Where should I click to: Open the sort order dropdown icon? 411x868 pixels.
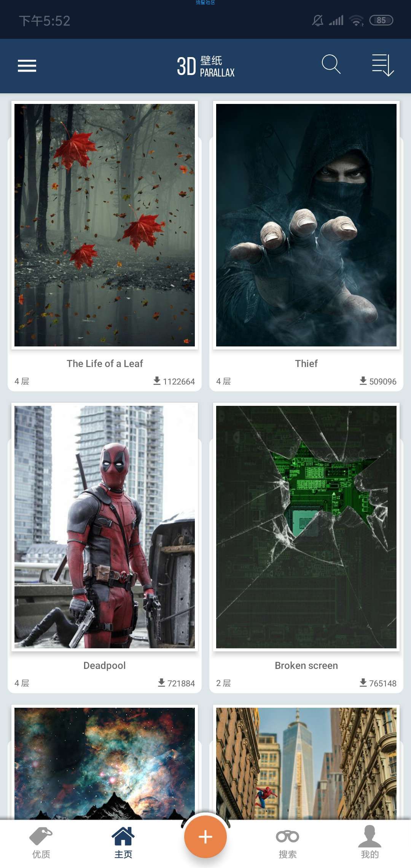[382, 65]
